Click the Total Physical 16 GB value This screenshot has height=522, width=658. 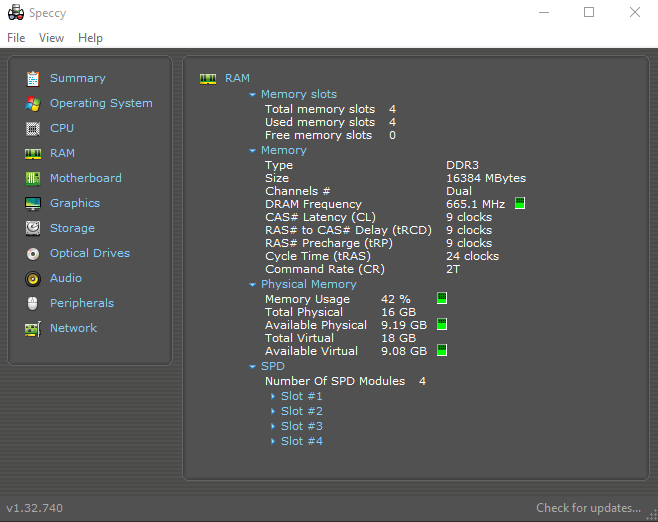tap(398, 312)
